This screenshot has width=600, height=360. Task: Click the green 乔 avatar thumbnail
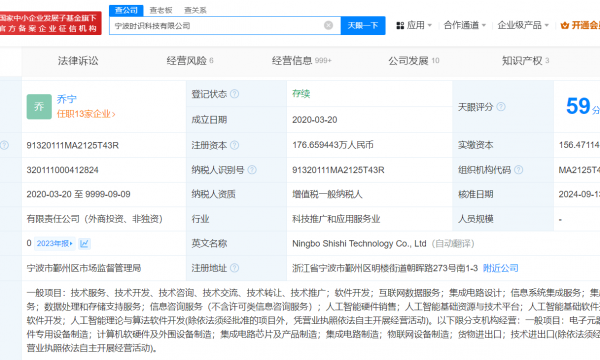click(x=39, y=106)
